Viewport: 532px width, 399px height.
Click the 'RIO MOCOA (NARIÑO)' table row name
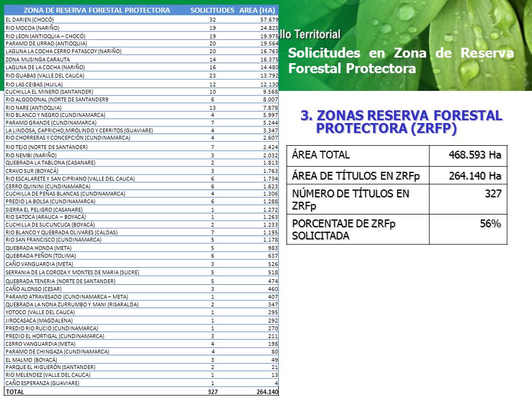tap(32, 28)
